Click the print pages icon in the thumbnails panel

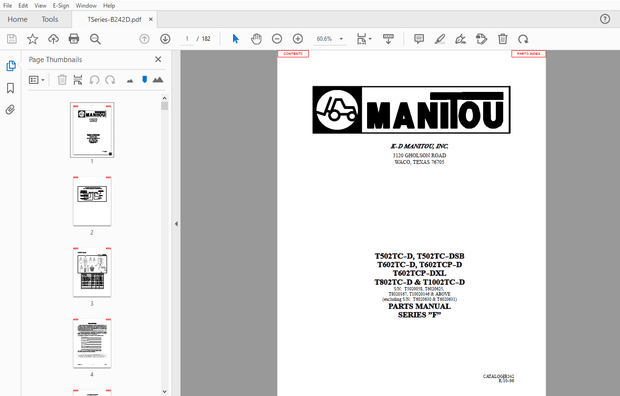pos(78,80)
